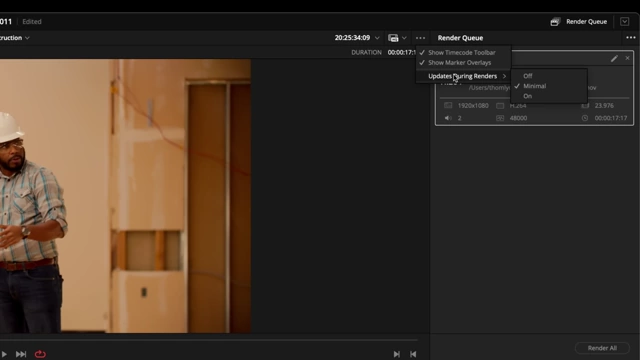This screenshot has width=640, height=360.
Task: Click the Render Queue panel title
Action: (x=460, y=38)
